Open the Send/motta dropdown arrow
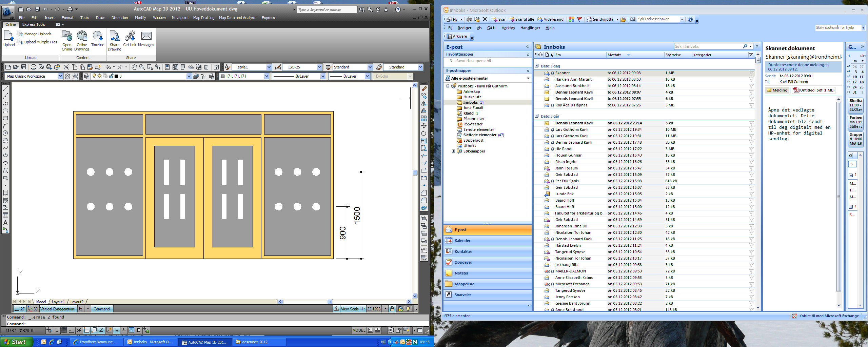 (x=617, y=19)
